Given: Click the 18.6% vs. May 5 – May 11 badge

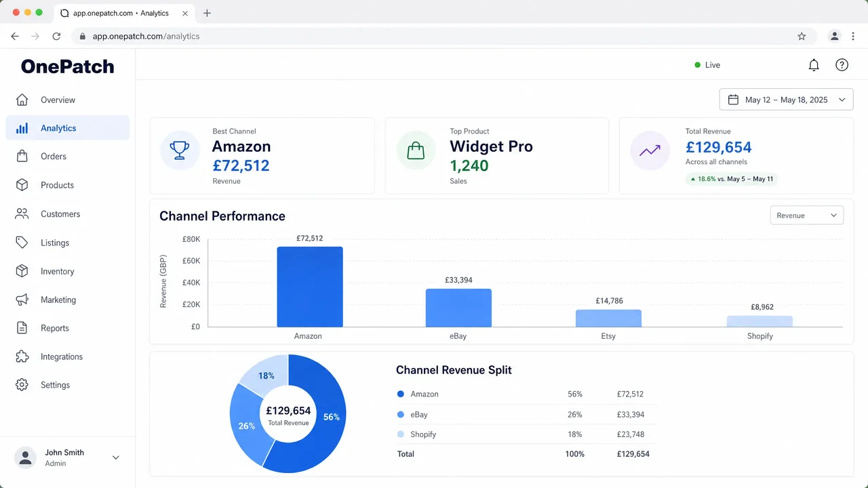Looking at the screenshot, I should [x=731, y=179].
